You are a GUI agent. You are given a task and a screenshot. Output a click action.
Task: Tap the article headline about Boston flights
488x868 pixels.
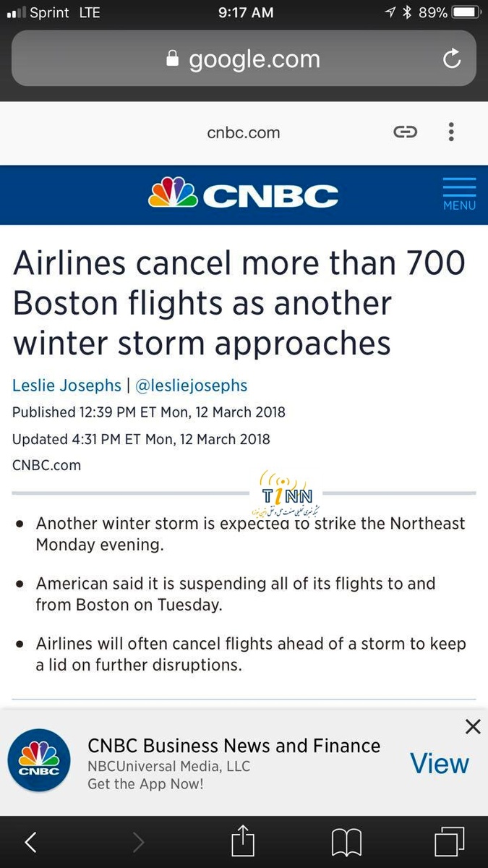tap(239, 303)
